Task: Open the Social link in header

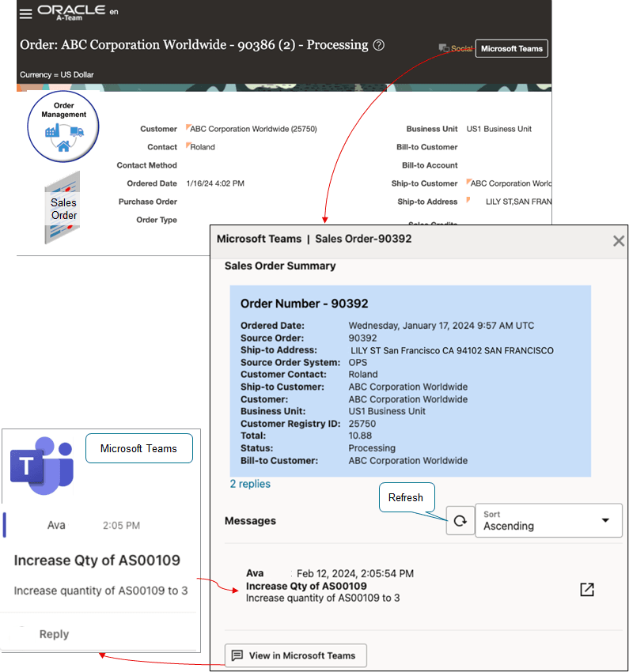Action: (x=456, y=48)
